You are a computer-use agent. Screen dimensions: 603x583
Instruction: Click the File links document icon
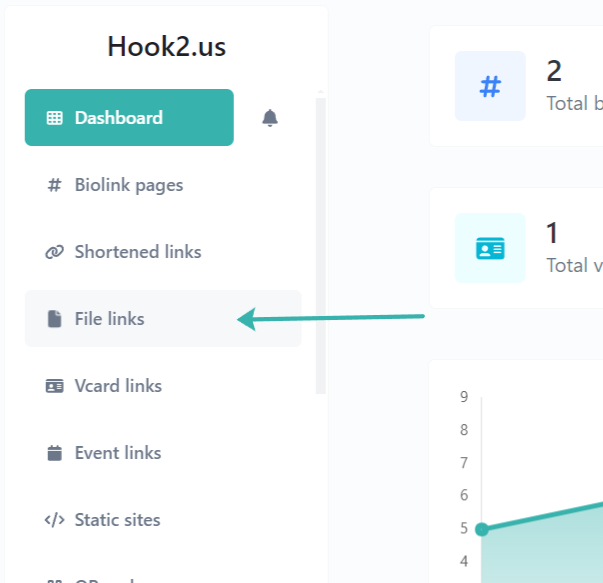54,319
